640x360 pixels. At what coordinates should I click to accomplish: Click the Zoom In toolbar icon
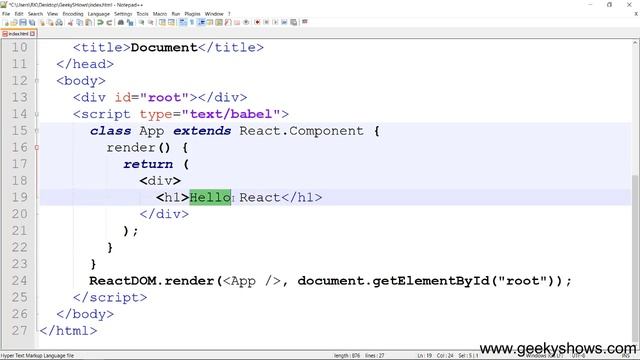[x=141, y=22]
